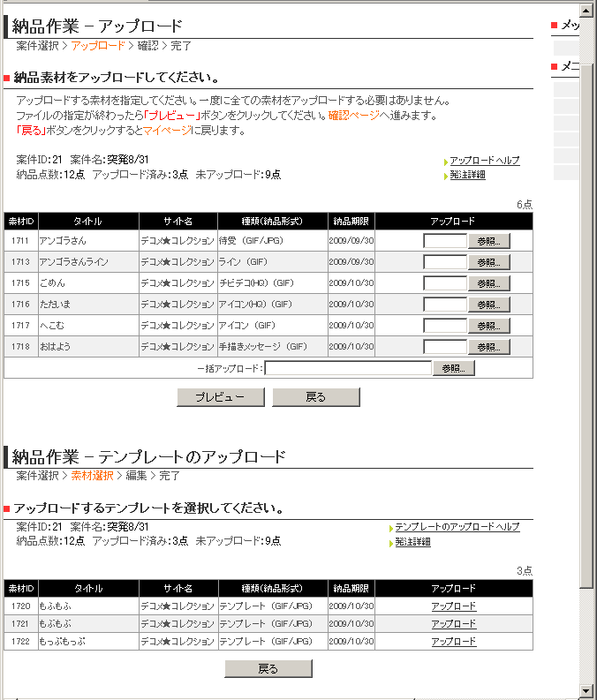Click 参照 button for 一括アップロード

453,369
